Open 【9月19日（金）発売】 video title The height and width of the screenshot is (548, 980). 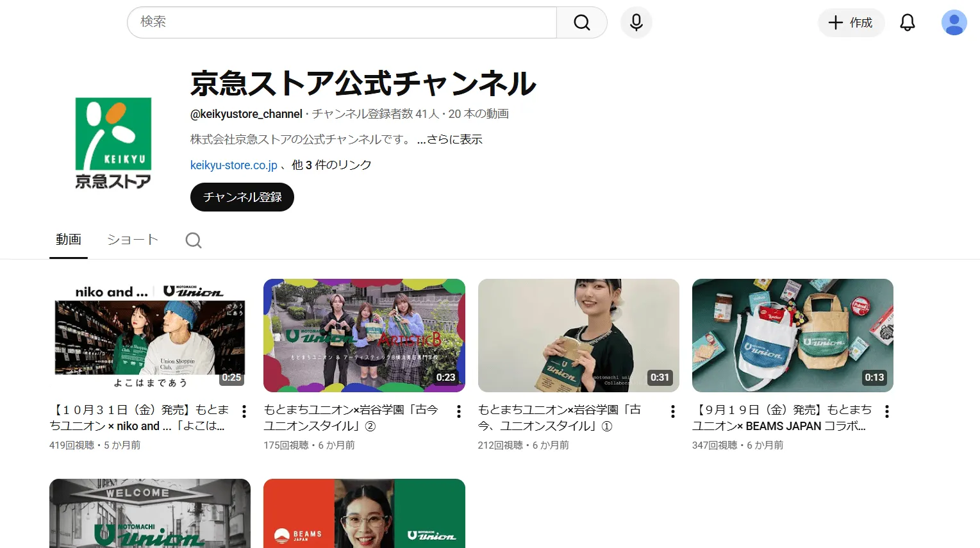pos(782,417)
